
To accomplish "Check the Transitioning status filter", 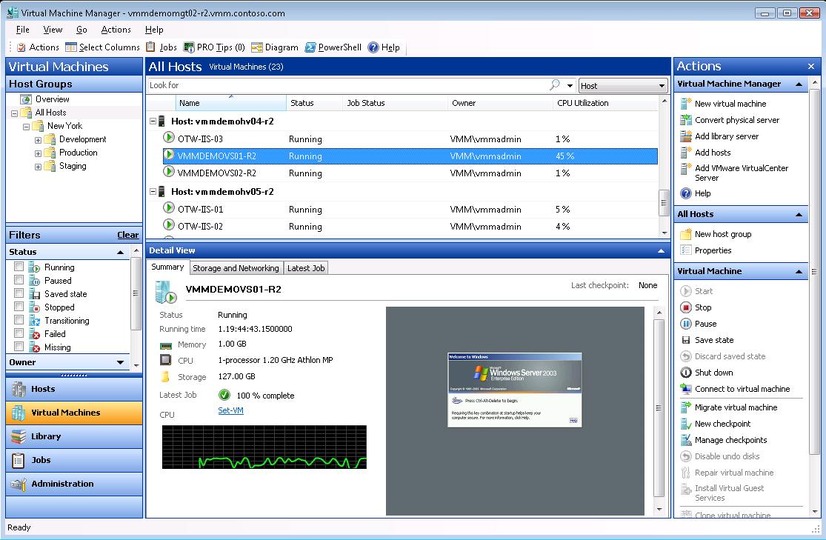I will [19, 320].
